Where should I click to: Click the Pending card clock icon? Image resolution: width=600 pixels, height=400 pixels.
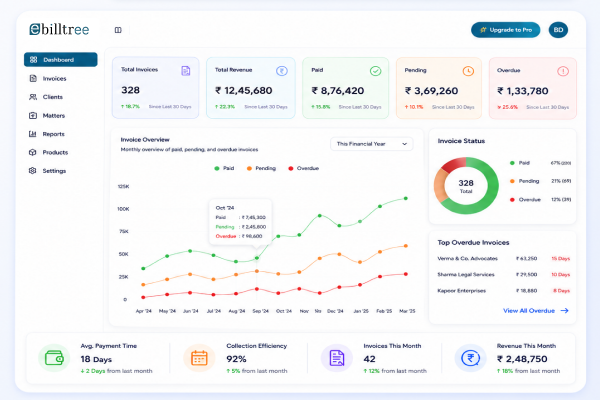(468, 71)
